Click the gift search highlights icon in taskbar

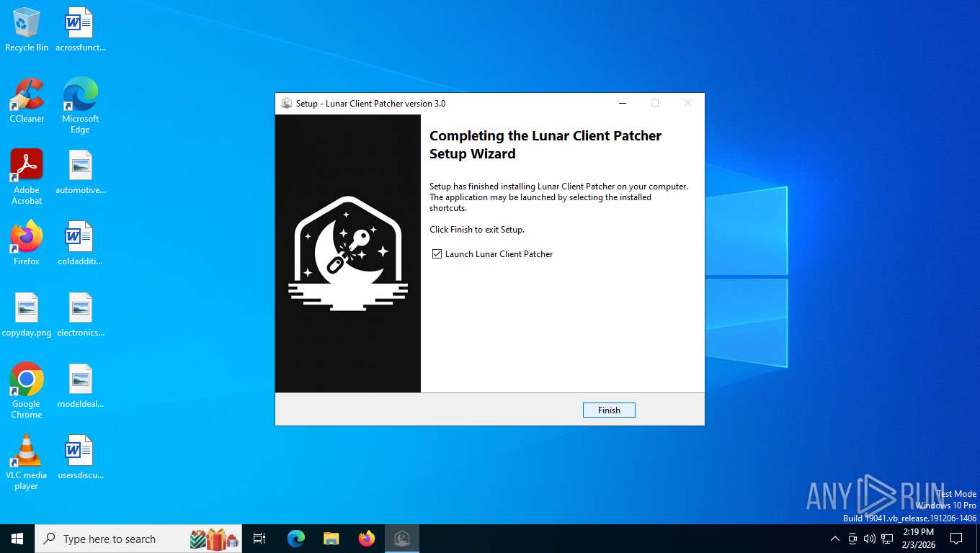[214, 539]
